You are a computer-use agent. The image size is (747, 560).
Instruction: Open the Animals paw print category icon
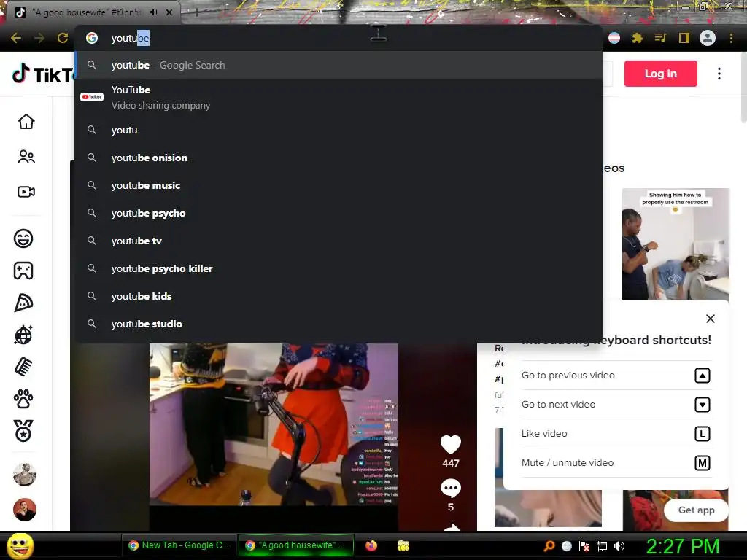[23, 399]
